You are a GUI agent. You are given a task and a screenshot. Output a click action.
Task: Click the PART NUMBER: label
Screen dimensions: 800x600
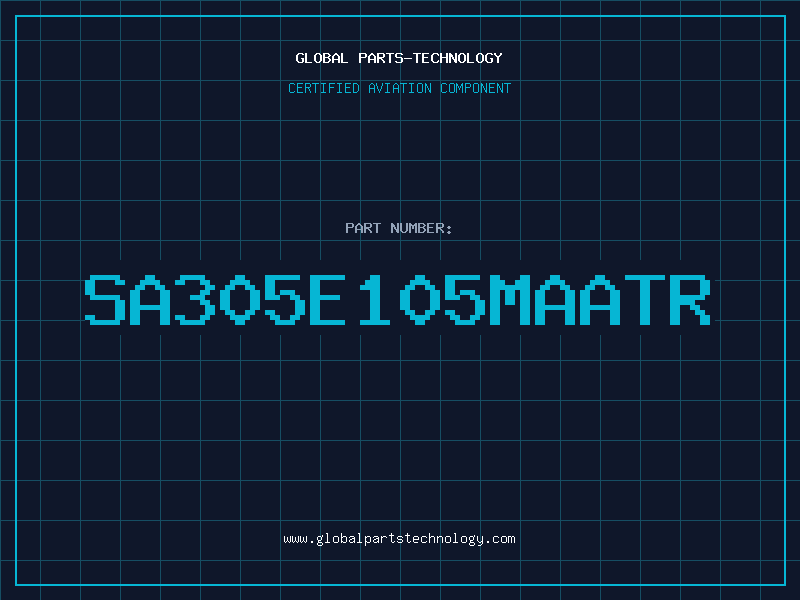tap(399, 228)
